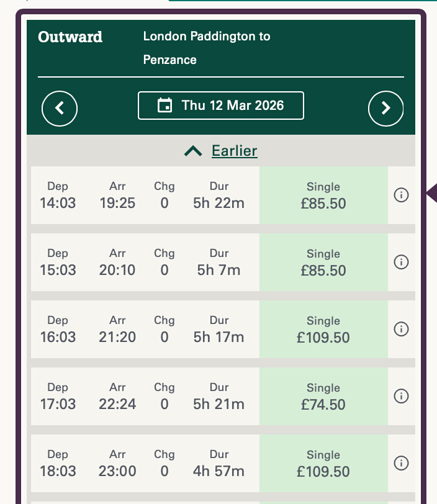Click the 22:24 arrival time

117,404
